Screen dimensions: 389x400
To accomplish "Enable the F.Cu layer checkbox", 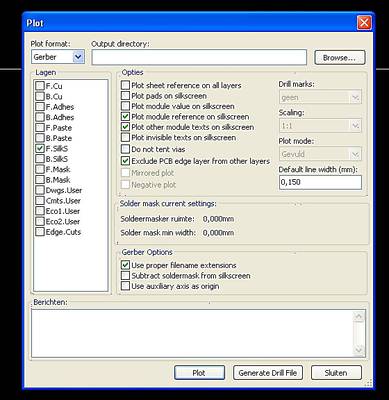I will coord(40,86).
